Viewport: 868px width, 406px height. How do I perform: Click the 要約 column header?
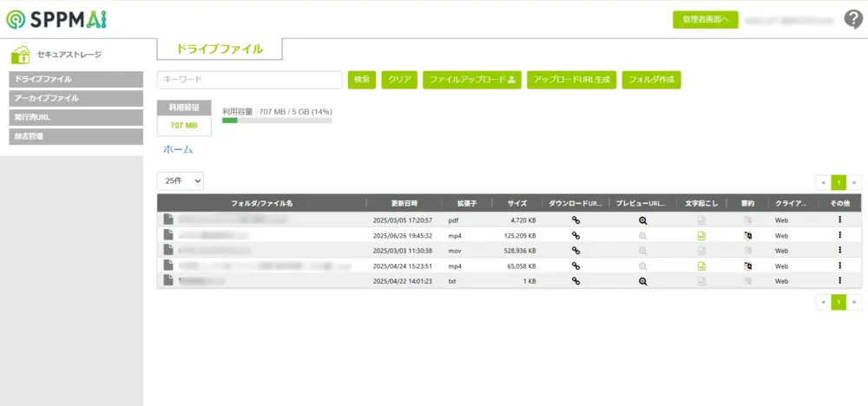[x=748, y=203]
